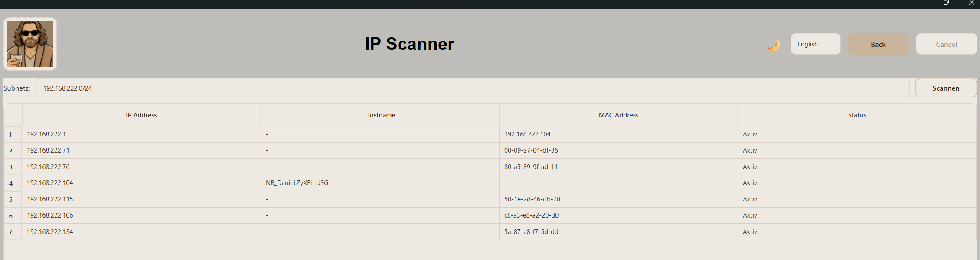Sort by the Hostname column header
The image size is (980, 260).
[x=380, y=115]
